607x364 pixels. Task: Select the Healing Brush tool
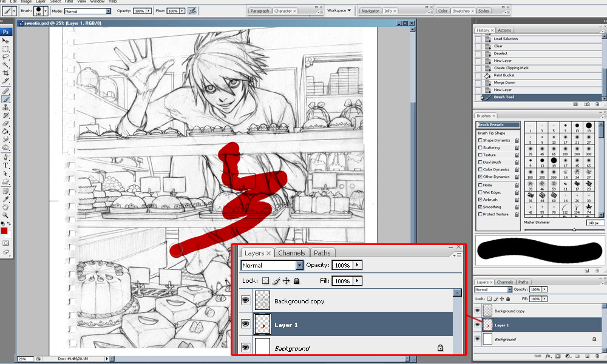click(5, 91)
